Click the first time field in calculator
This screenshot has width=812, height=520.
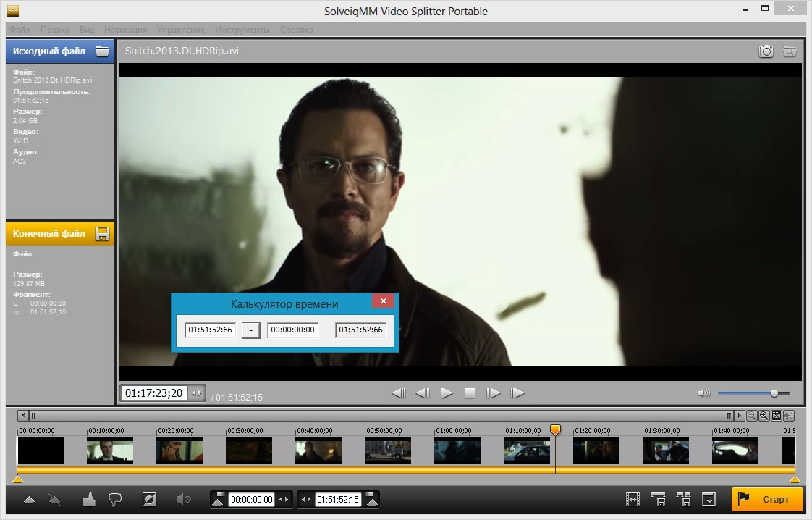211,330
